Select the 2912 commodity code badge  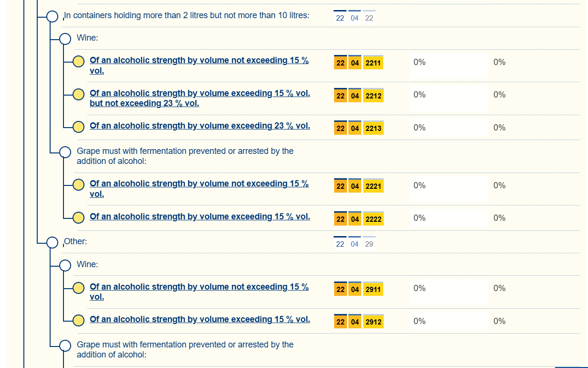373,322
